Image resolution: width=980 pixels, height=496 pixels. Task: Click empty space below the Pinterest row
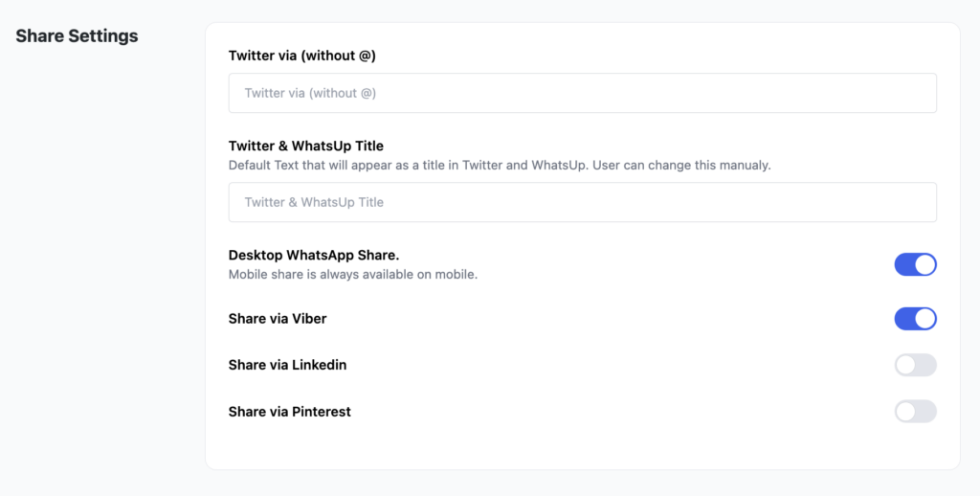click(582, 448)
